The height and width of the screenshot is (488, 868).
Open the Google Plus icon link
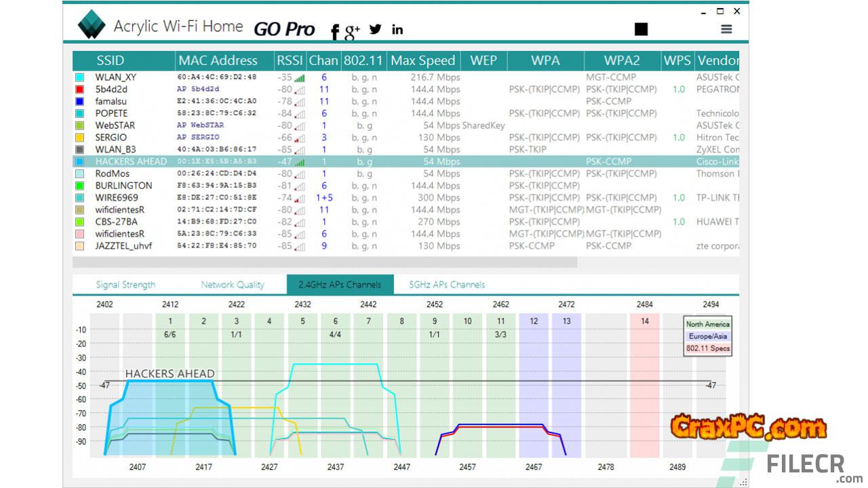point(352,31)
